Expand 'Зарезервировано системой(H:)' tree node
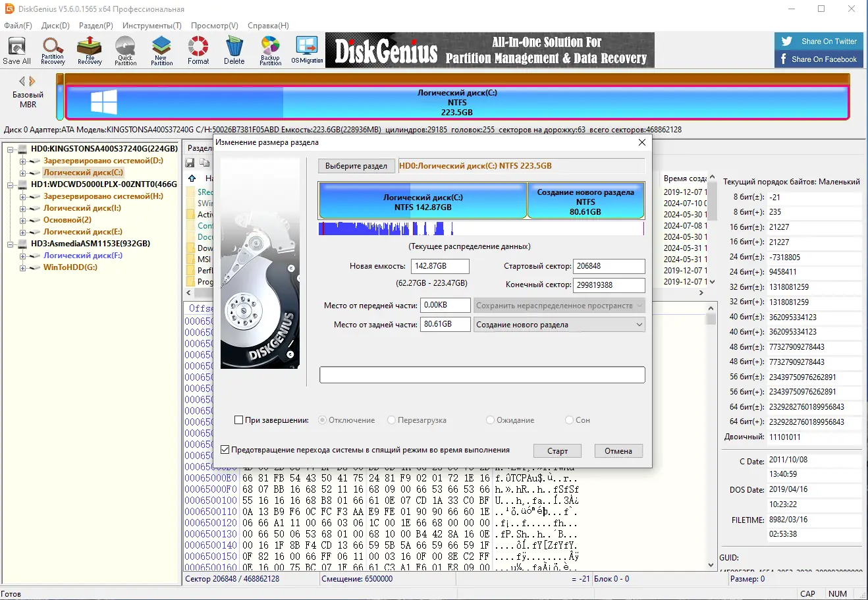This screenshot has width=868, height=600. pos(23,197)
